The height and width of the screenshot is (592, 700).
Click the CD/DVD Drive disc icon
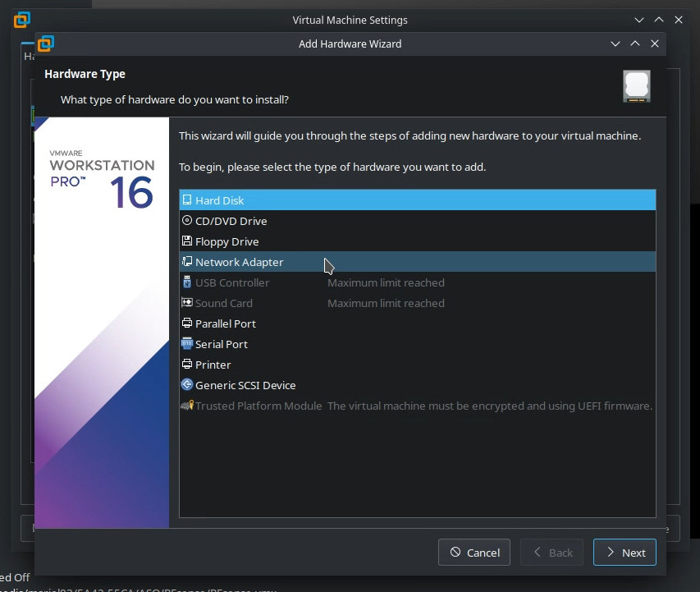(187, 221)
